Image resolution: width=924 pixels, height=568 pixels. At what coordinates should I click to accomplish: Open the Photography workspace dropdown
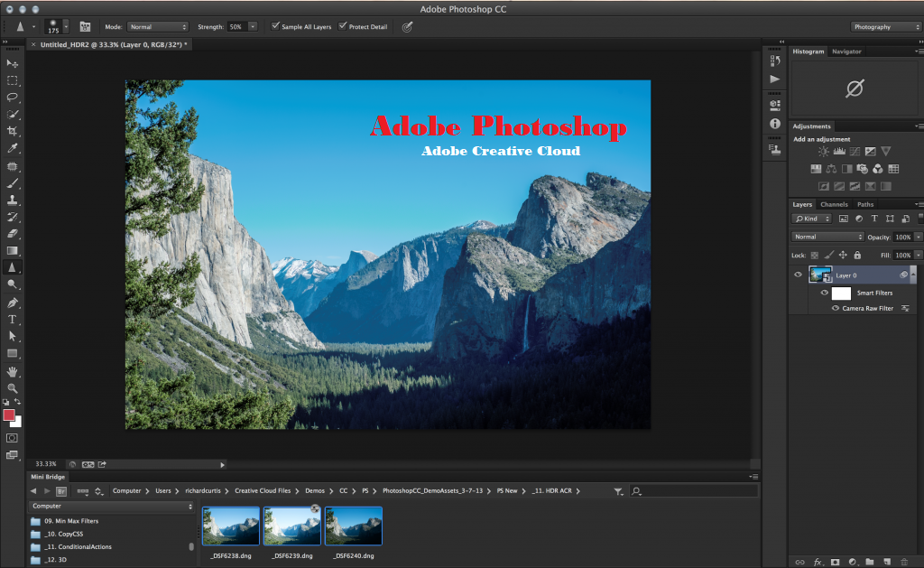pos(886,26)
